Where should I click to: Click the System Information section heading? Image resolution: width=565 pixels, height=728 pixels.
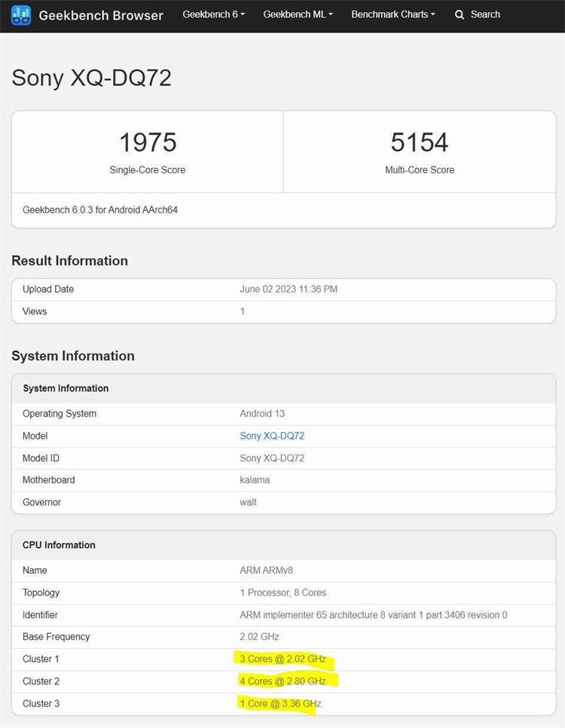coord(73,356)
